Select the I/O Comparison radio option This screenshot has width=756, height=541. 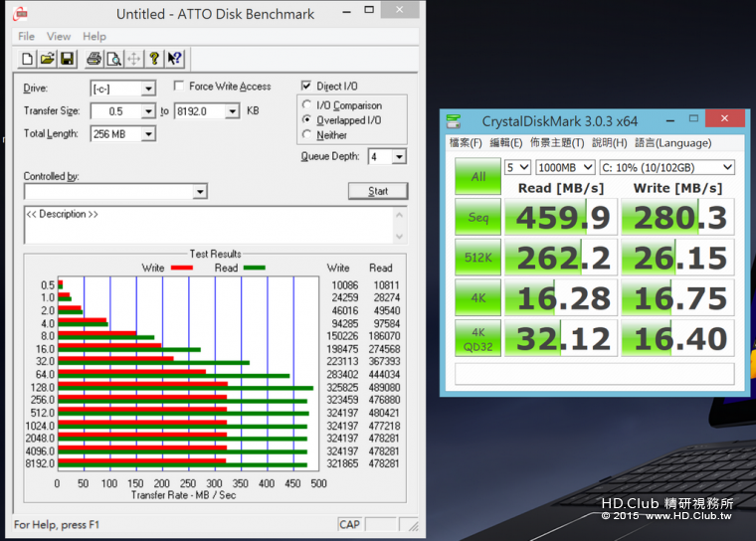(x=307, y=105)
